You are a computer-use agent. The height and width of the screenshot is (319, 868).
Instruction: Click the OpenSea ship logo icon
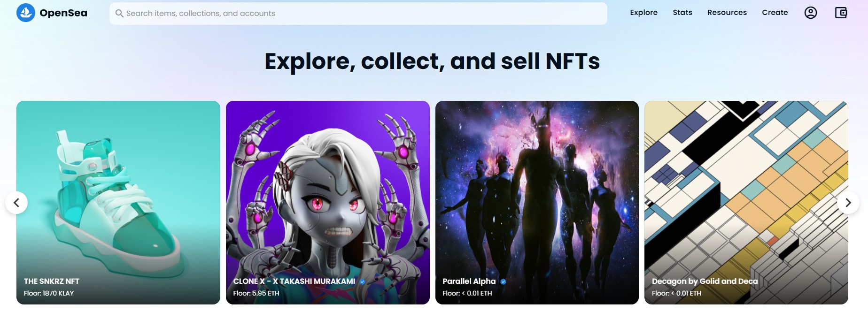(x=26, y=13)
